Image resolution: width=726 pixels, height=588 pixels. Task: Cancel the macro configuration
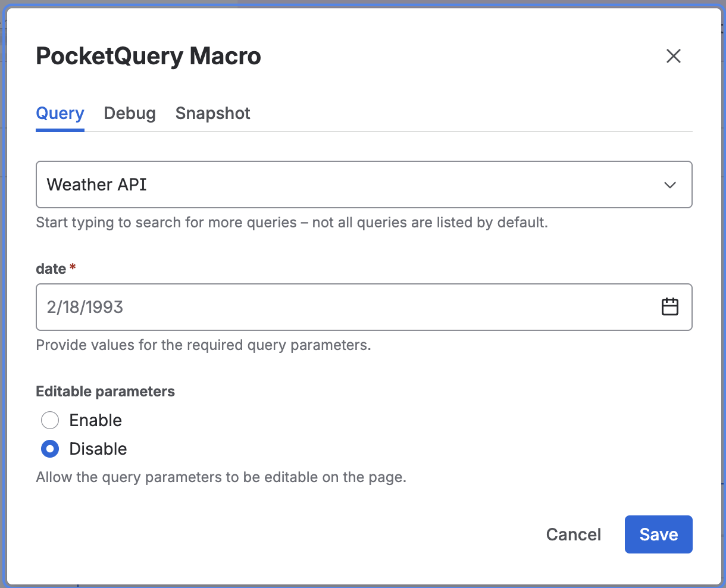coord(574,534)
